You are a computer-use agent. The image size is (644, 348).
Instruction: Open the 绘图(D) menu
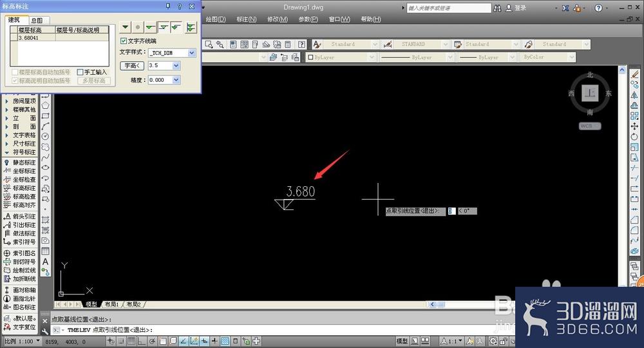pyautogui.click(x=216, y=19)
